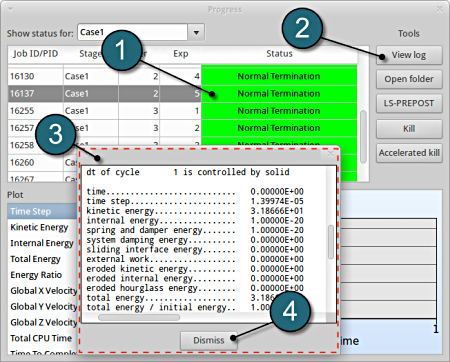Click Job ID/PID column header

click(x=36, y=54)
